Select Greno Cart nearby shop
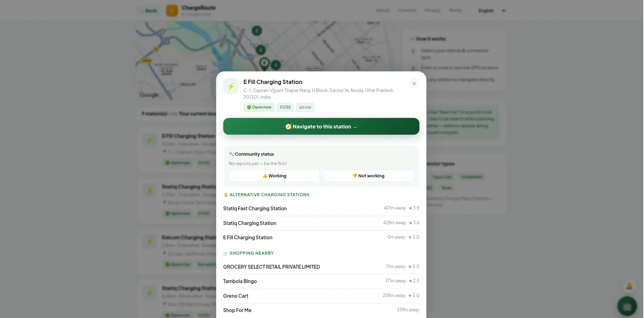The image size is (644, 318). [321, 296]
